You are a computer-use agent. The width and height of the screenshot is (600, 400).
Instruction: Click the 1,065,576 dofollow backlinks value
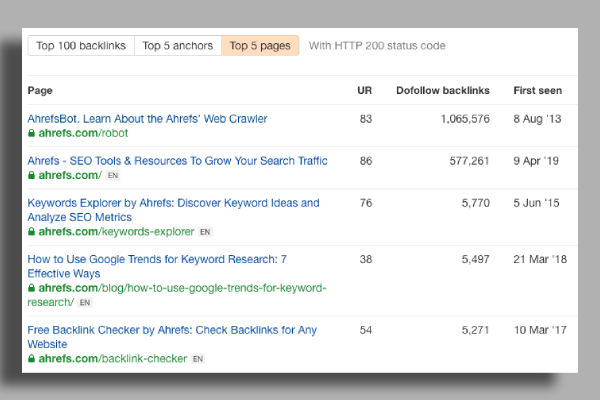(465, 119)
